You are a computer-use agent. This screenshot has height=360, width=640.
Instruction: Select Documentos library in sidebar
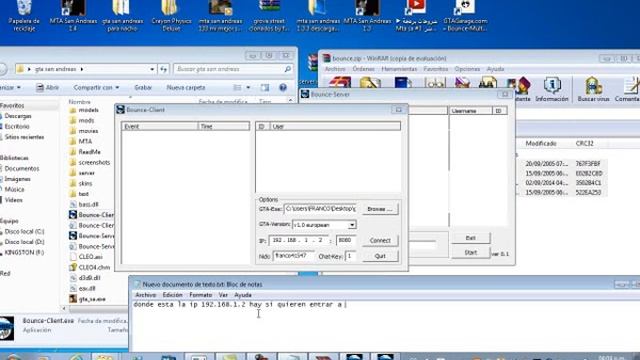point(22,168)
